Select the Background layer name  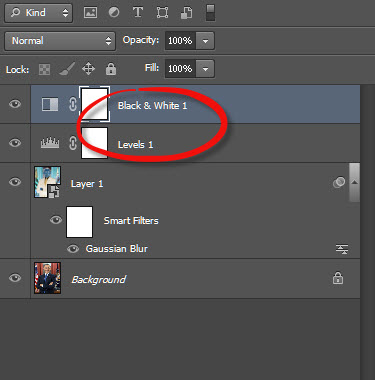click(99, 279)
